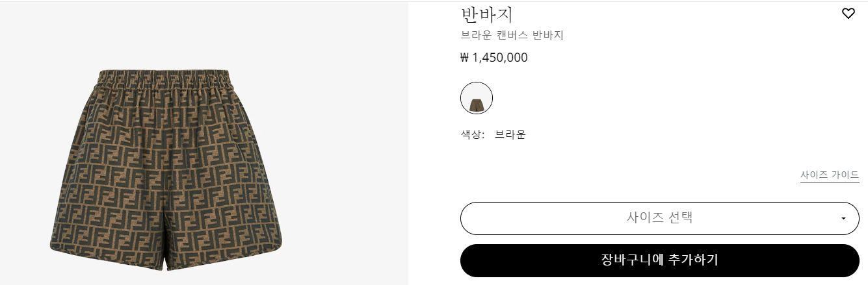
Task: Click the 사이즈 선택 placeholder text
Action: tap(659, 218)
